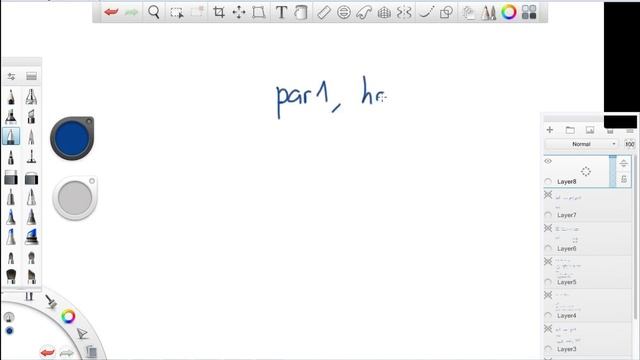This screenshot has height=360, width=640.
Task: Click the small blue current-color dot in lagoon
Action: (x=9, y=331)
